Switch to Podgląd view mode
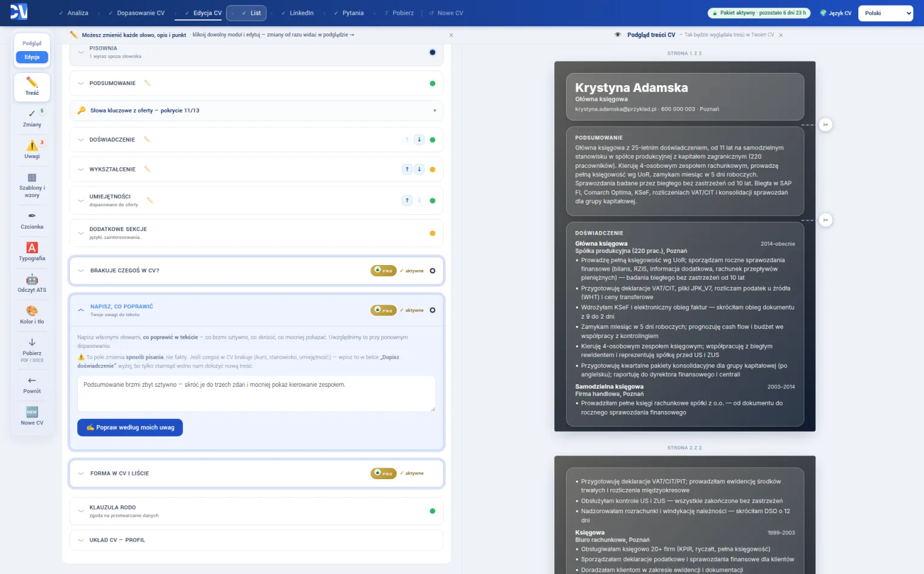This screenshot has height=574, width=924. pos(32,44)
